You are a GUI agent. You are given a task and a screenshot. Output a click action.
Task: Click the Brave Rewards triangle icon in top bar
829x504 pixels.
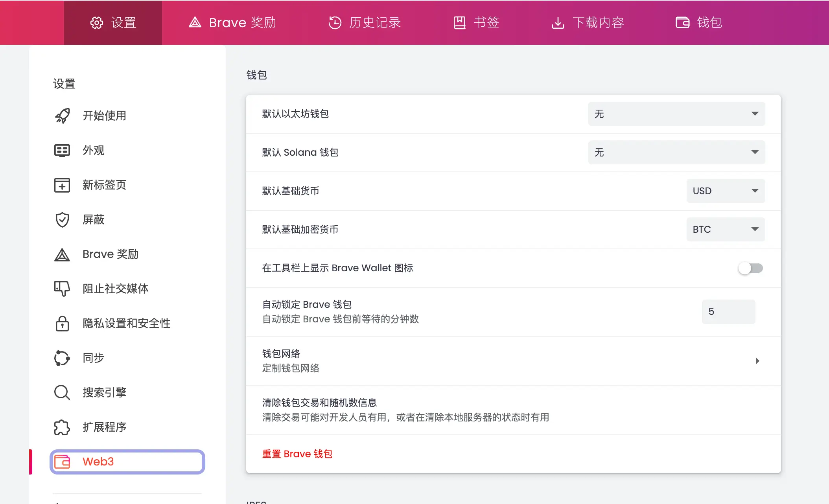pos(195,22)
